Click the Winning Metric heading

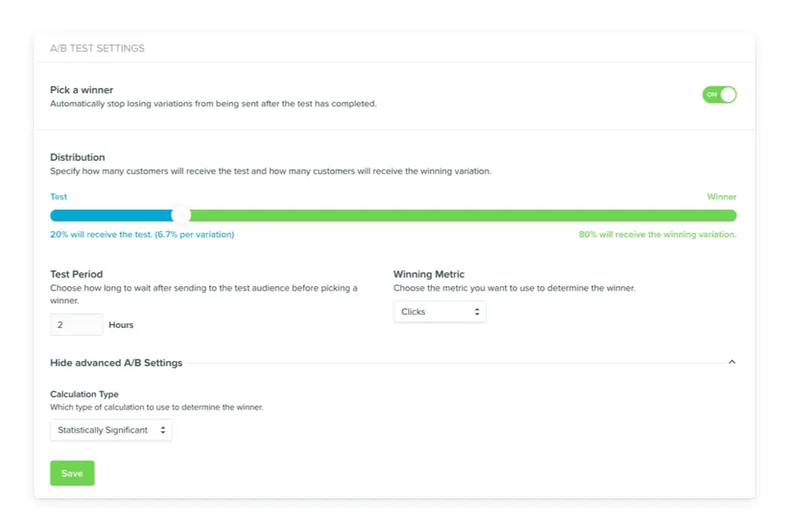pyautogui.click(x=429, y=274)
